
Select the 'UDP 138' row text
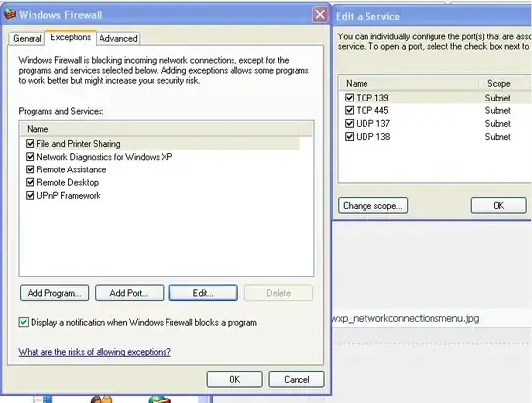[372, 136]
